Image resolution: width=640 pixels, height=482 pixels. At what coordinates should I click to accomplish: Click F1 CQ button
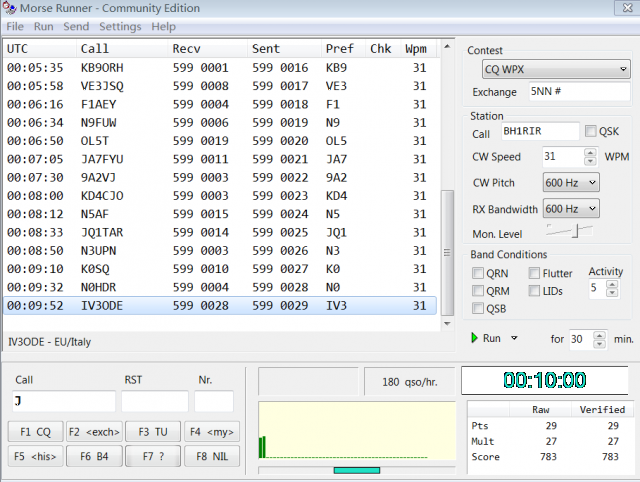click(x=36, y=432)
